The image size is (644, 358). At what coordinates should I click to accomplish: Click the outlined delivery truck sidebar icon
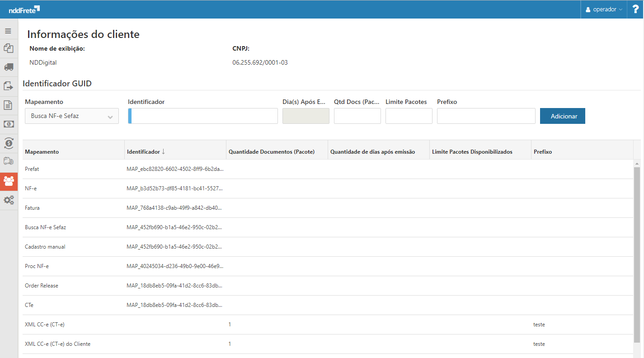coord(8,161)
